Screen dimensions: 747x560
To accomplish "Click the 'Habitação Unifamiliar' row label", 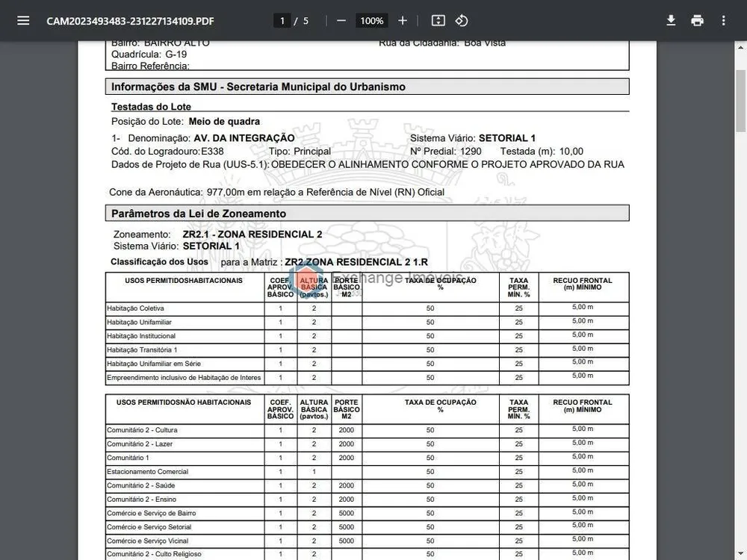I will (139, 323).
